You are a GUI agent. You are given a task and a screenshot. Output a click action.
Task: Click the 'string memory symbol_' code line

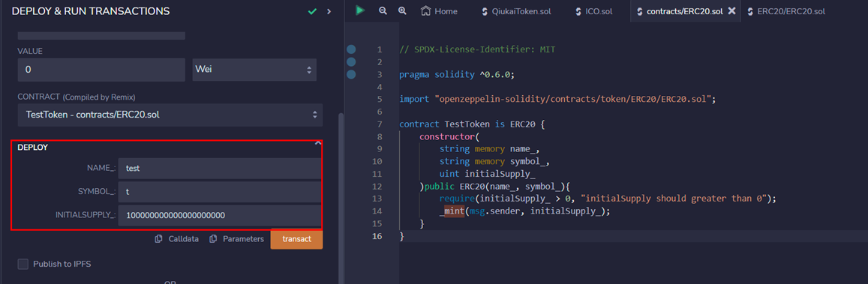click(x=495, y=161)
